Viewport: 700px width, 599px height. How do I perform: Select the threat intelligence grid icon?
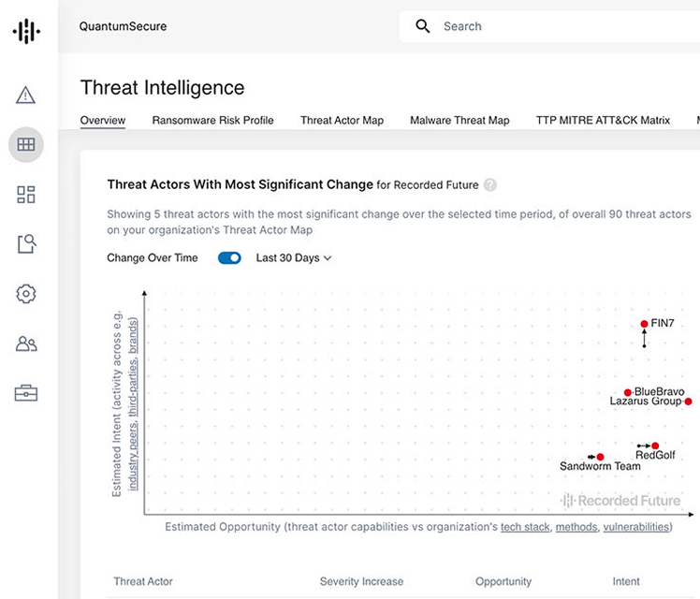(26, 144)
